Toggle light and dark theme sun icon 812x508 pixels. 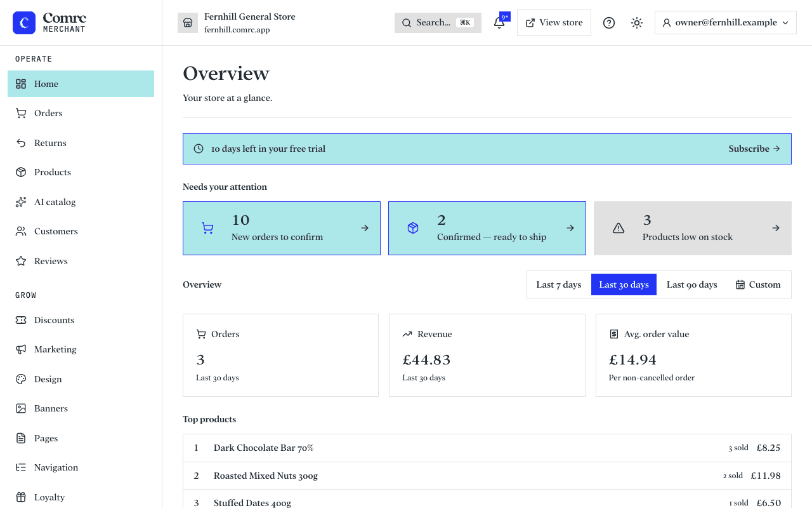[x=637, y=23]
